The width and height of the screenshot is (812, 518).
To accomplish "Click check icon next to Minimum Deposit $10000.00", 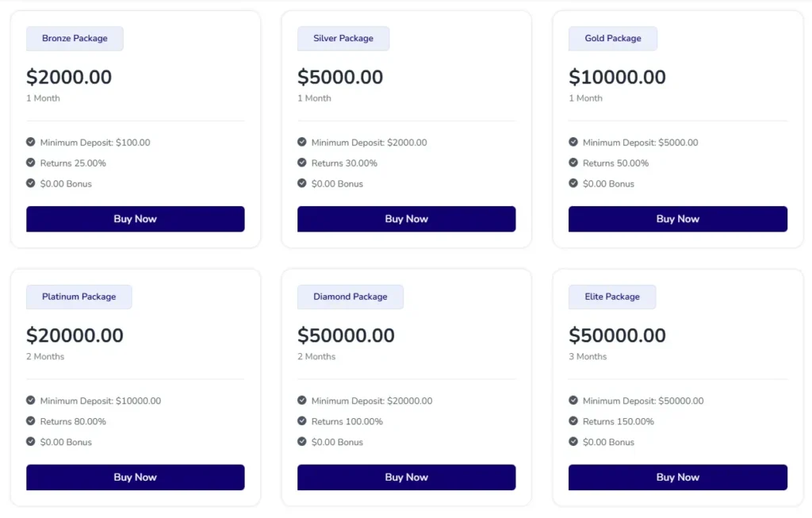I will (x=31, y=401).
